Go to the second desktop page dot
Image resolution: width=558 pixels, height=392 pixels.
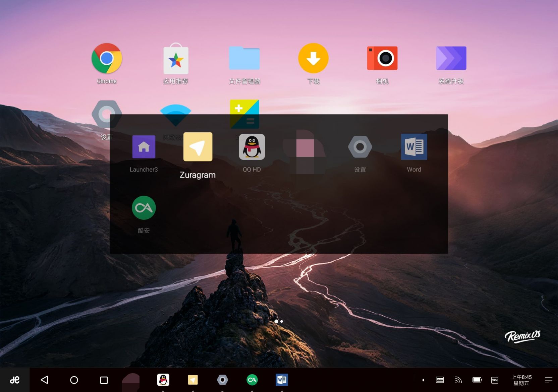[x=282, y=321]
